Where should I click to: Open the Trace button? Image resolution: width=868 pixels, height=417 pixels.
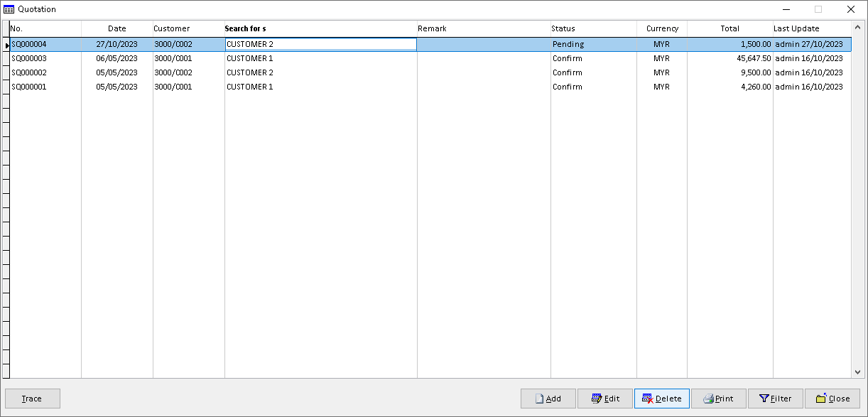pyautogui.click(x=32, y=399)
